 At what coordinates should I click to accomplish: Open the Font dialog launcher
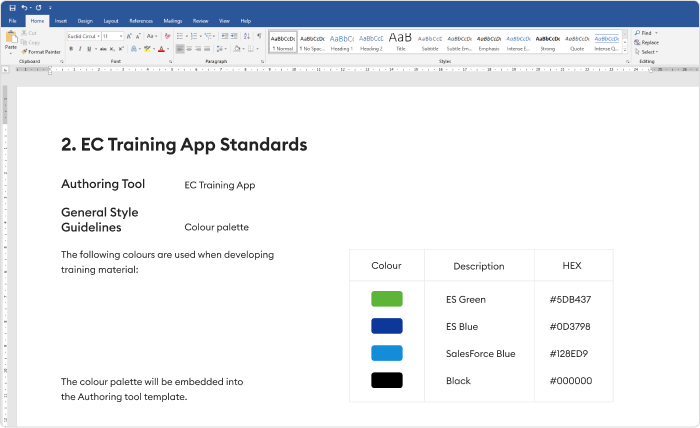(x=171, y=62)
